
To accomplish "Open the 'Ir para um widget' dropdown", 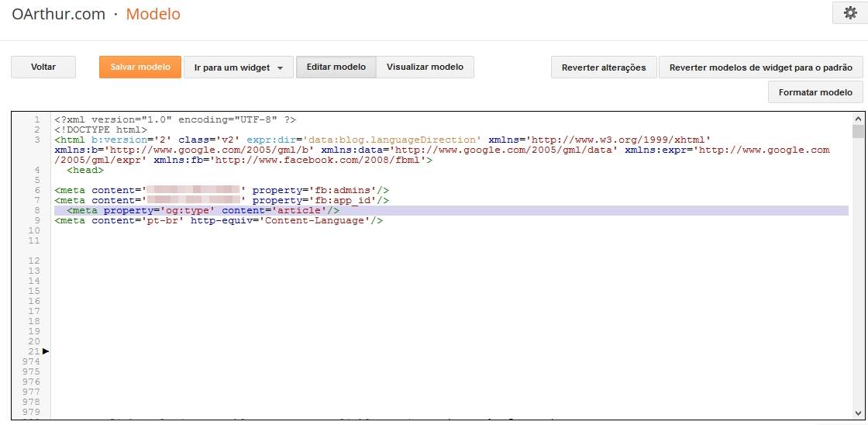I will (239, 67).
